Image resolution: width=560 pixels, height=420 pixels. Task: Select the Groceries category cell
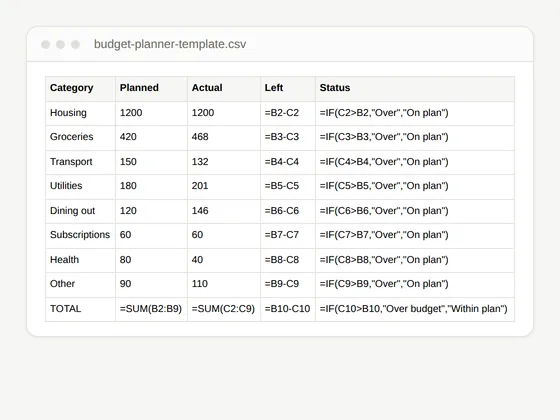pyautogui.click(x=80, y=138)
